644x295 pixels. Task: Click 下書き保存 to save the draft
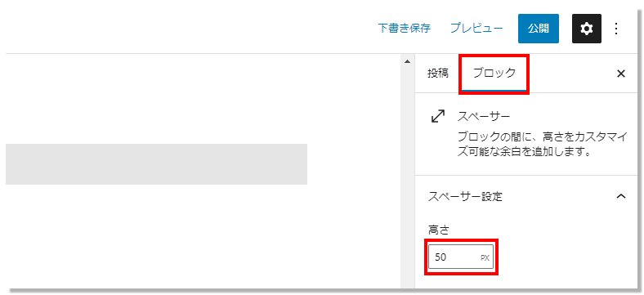(405, 29)
